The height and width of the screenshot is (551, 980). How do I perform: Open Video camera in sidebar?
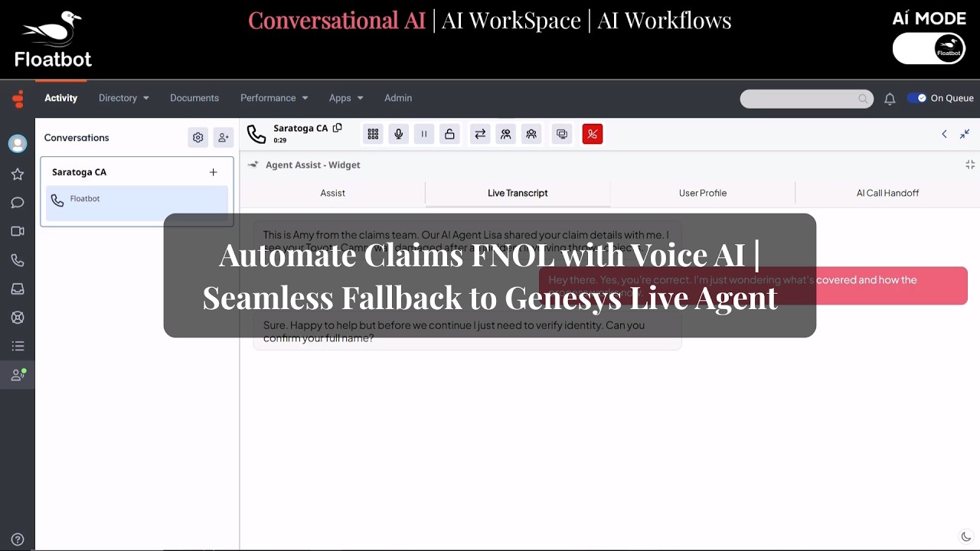pyautogui.click(x=18, y=231)
